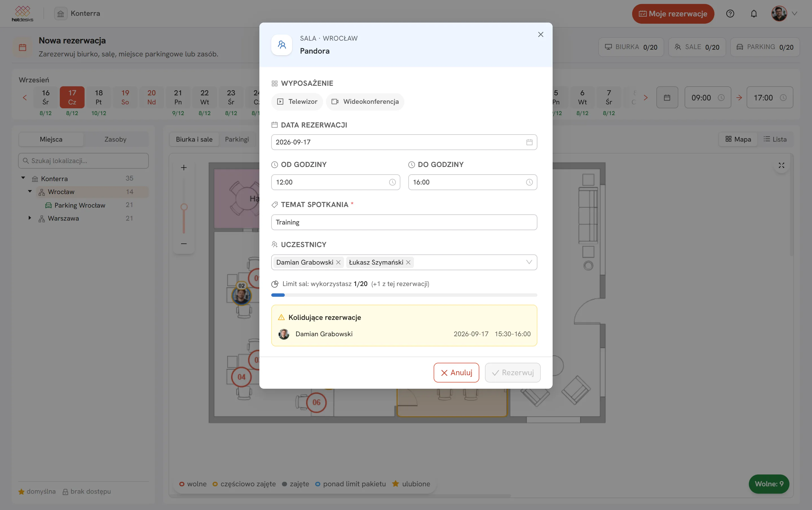
Task: Open the calendar button next to 09:00
Action: pos(667,98)
